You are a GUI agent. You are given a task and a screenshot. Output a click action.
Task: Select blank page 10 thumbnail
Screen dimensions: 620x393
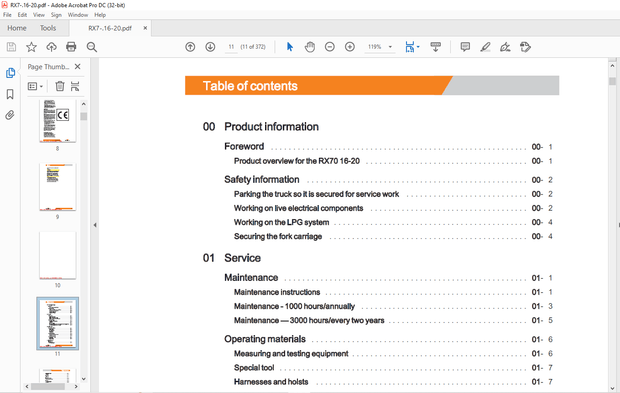[58, 255]
